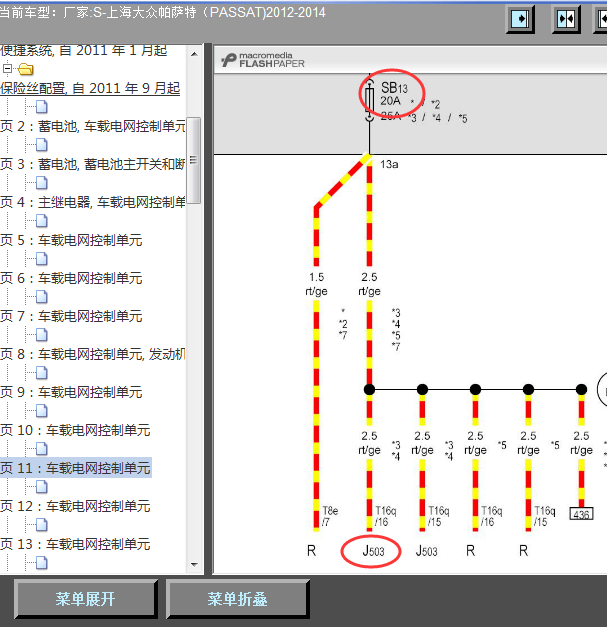This screenshot has height=627, width=607.
Task: Click document icon below 页 6 entry
Action: pyautogui.click(x=42, y=297)
